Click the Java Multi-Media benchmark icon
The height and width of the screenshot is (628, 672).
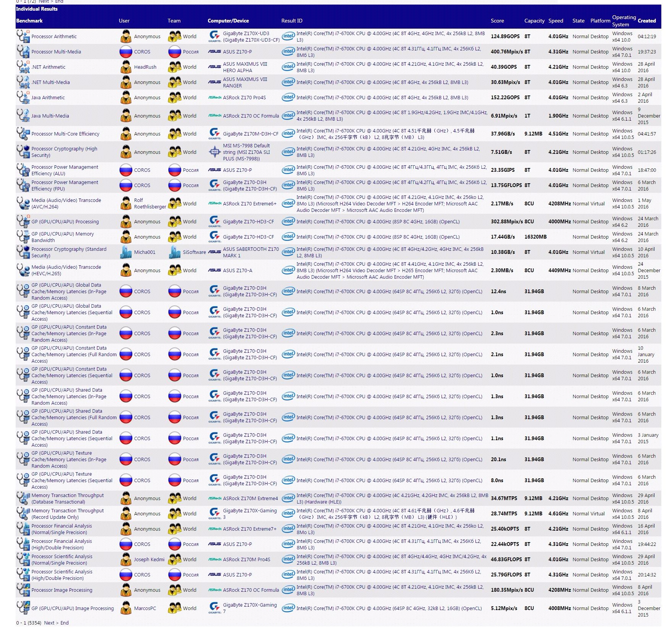23,116
